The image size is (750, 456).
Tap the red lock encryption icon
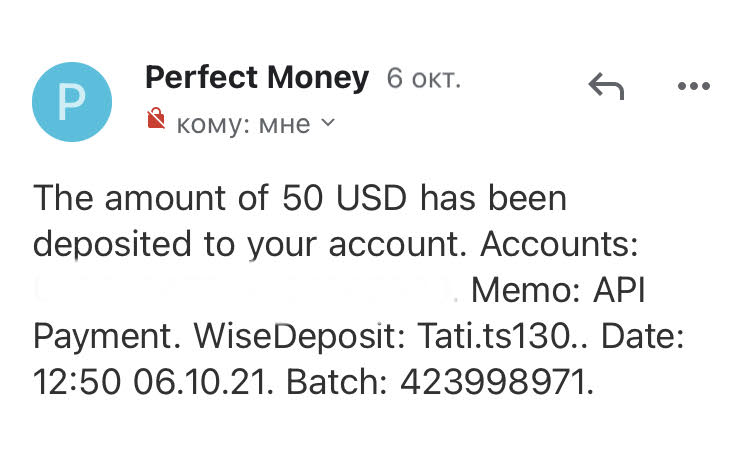[155, 122]
